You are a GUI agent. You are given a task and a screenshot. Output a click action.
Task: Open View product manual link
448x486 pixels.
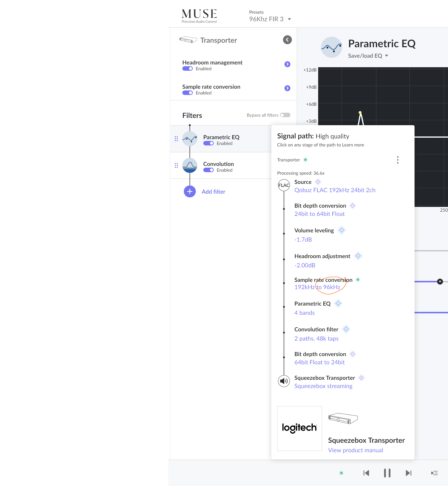click(x=355, y=450)
